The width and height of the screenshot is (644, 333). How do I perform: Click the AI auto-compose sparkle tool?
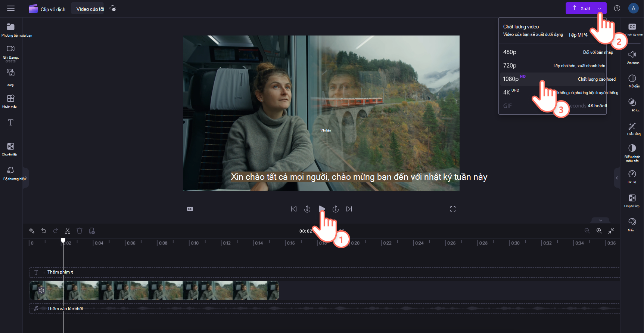pyautogui.click(x=32, y=231)
